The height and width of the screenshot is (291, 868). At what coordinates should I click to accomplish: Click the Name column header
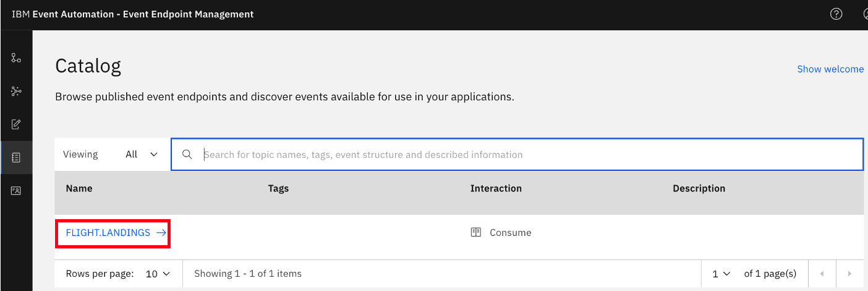tap(79, 188)
